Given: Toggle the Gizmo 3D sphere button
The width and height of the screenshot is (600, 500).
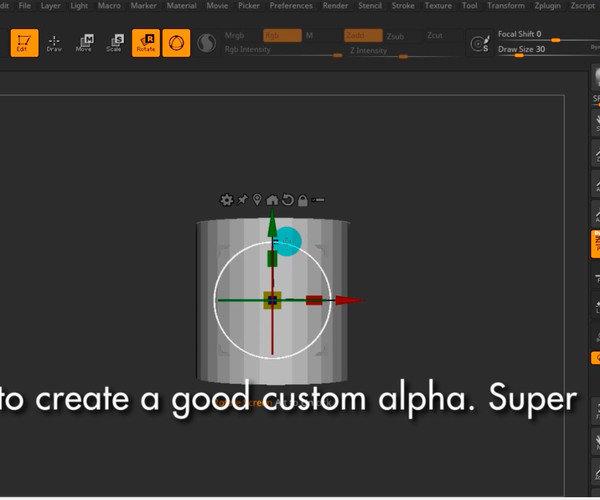Looking at the screenshot, I should pos(176,43).
